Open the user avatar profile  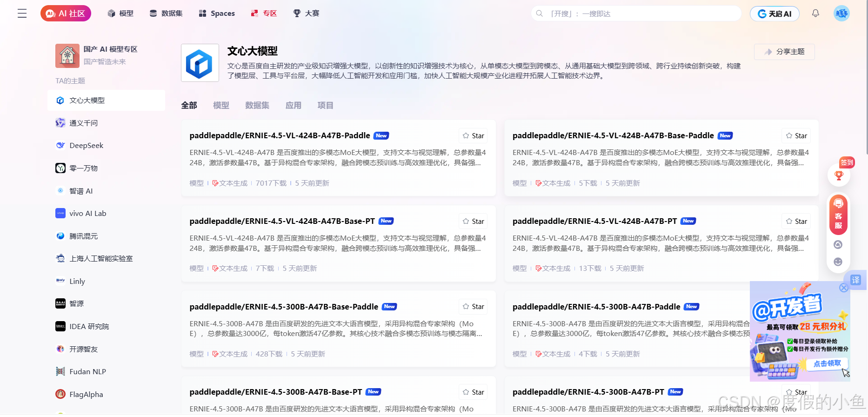point(841,13)
